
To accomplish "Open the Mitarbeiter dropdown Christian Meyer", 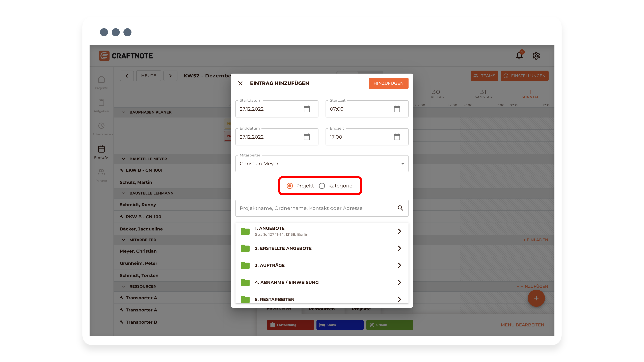I will [322, 164].
